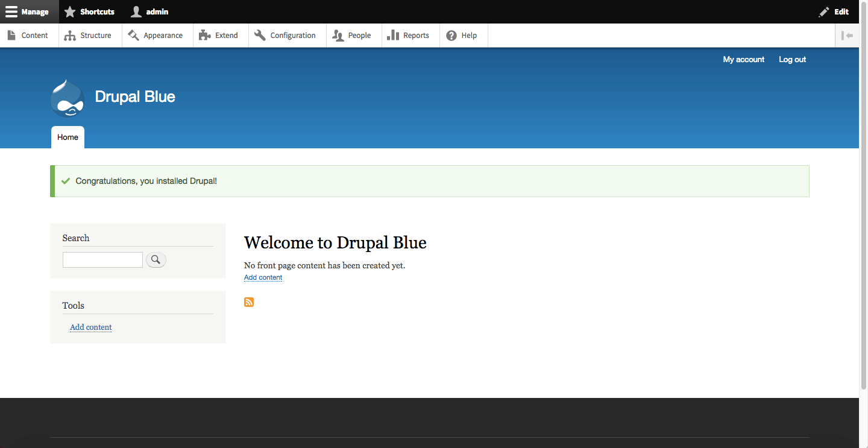Click the Log out link
This screenshot has height=448, width=868.
pyautogui.click(x=792, y=59)
